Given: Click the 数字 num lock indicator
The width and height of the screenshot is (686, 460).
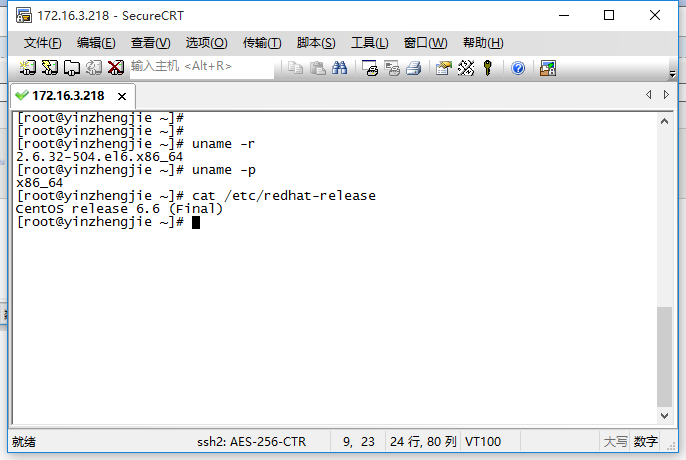Looking at the screenshot, I should coord(646,442).
